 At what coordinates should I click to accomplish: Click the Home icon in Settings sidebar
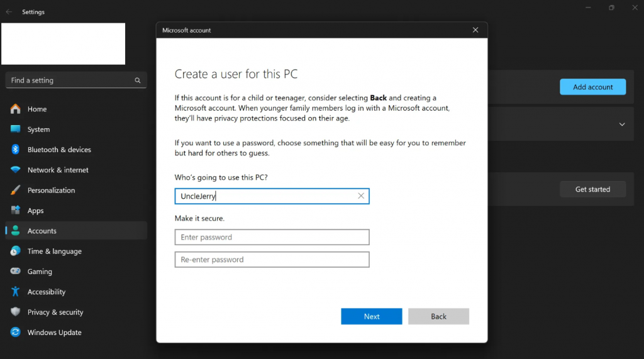[16, 109]
